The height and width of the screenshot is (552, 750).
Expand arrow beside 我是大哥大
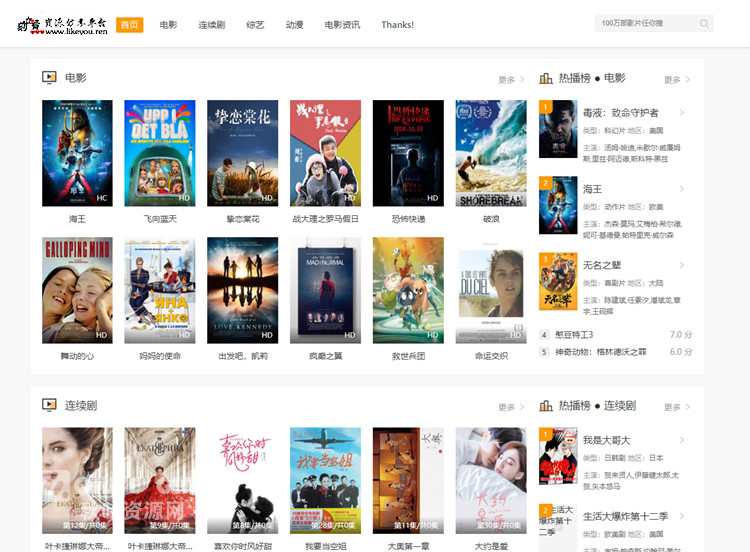[682, 440]
